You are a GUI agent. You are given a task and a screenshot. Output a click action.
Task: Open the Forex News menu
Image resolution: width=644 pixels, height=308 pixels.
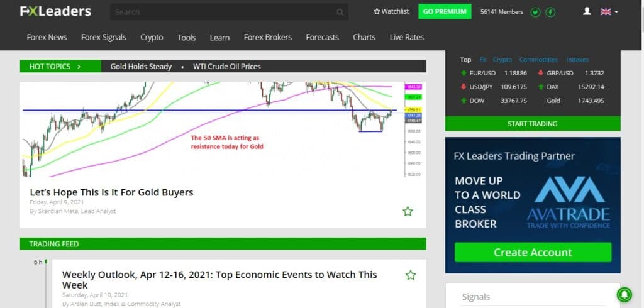pyautogui.click(x=47, y=37)
